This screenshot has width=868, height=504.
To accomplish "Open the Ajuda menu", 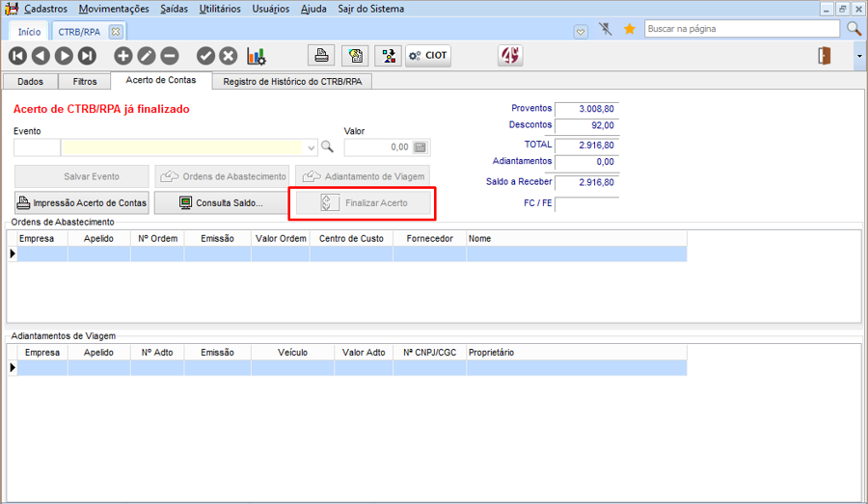I will (313, 9).
